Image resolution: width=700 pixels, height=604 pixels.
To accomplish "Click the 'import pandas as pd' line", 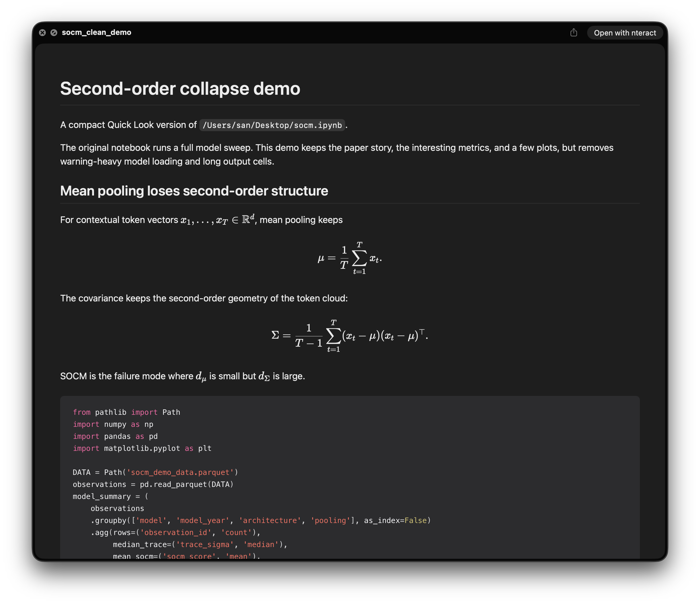I will 115,436.
